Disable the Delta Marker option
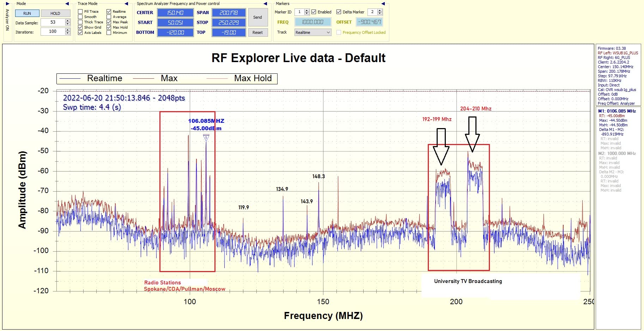Screen dimensions: 644x331 [x=339, y=12]
